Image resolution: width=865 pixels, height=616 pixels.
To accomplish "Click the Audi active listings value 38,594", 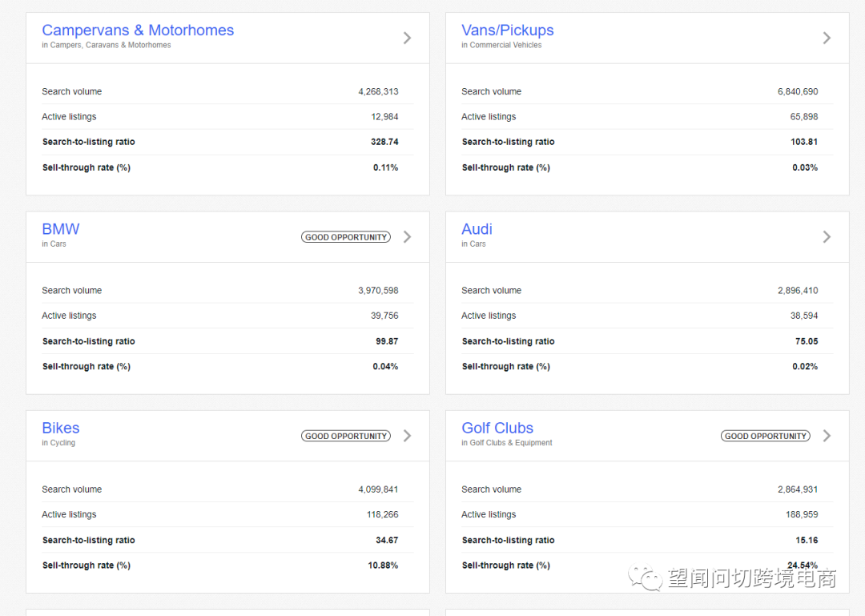I will [804, 316].
